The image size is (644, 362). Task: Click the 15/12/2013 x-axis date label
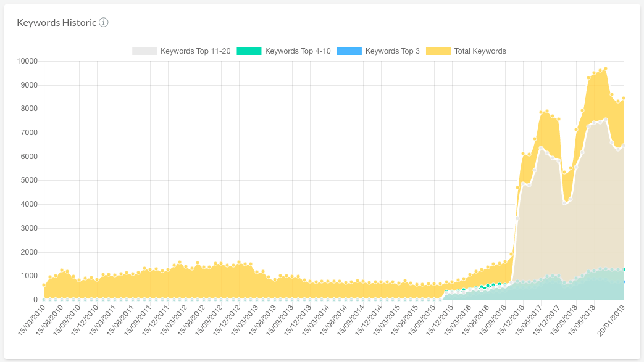[x=298, y=321]
